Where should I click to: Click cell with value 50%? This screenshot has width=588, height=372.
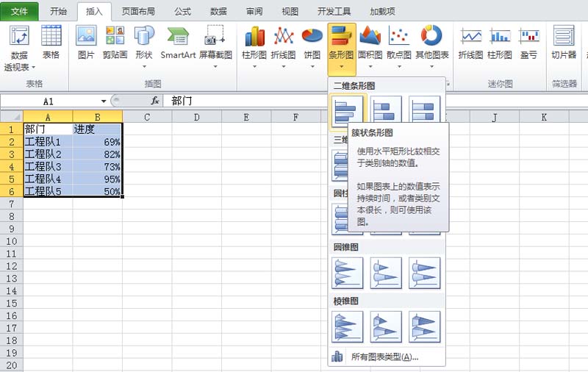(x=98, y=191)
